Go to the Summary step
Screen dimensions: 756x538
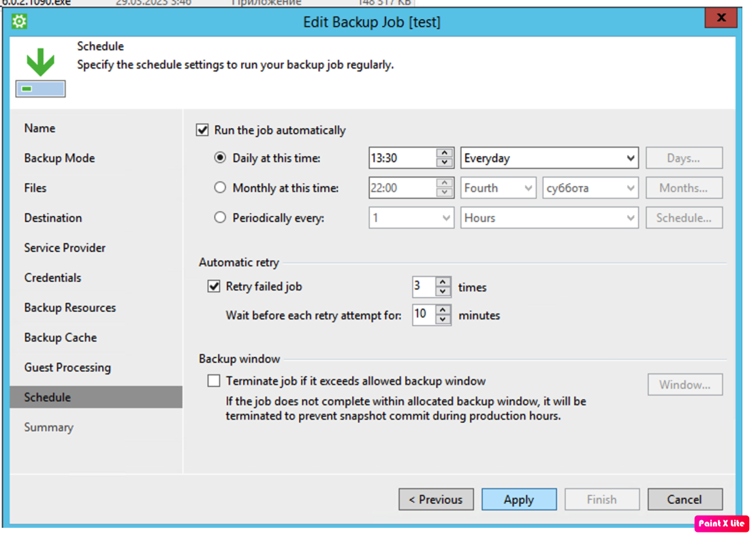[x=48, y=427]
